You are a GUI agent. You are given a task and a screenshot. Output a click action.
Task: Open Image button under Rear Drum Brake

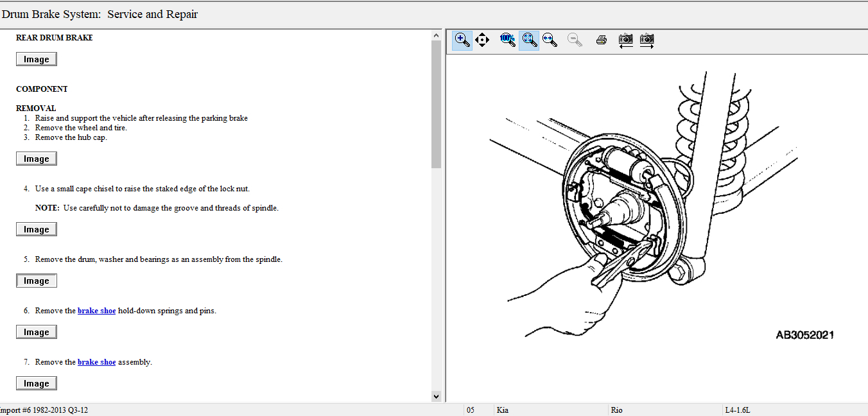pyautogui.click(x=37, y=59)
